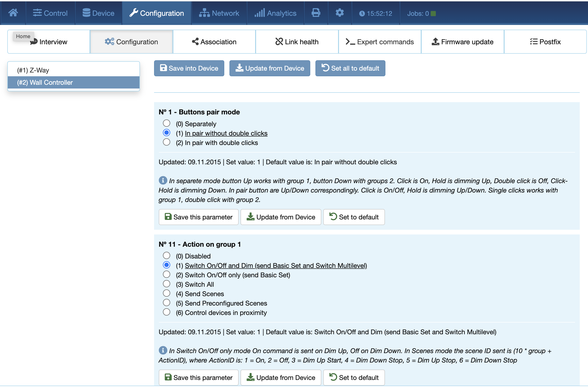
Task: Open settings gear icon in navbar
Action: click(340, 13)
